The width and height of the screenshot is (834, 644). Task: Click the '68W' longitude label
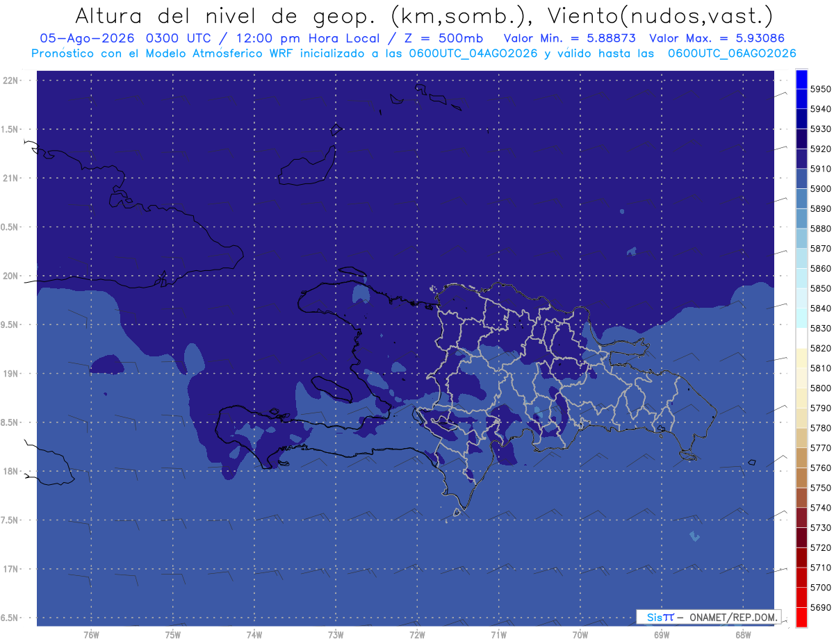(x=742, y=634)
